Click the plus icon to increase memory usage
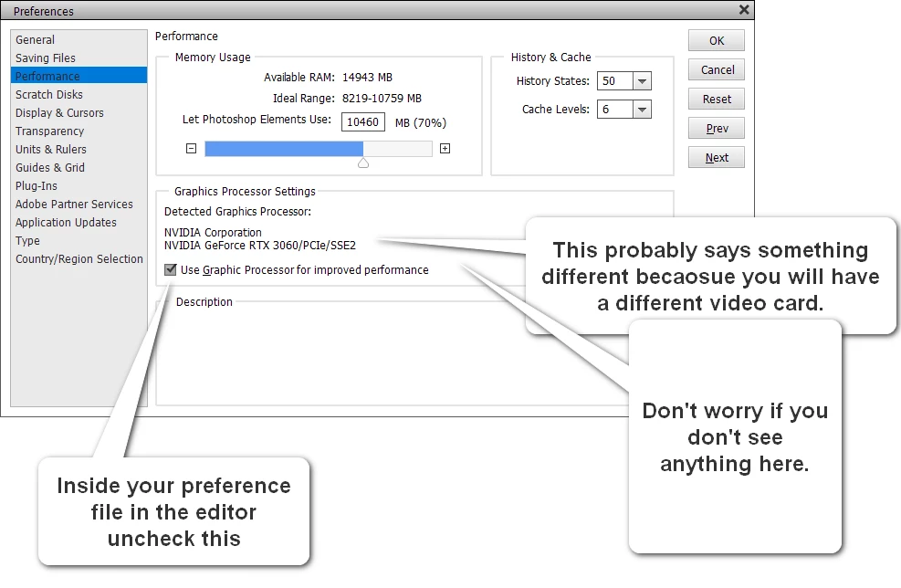The width and height of the screenshot is (901, 588). (x=445, y=148)
